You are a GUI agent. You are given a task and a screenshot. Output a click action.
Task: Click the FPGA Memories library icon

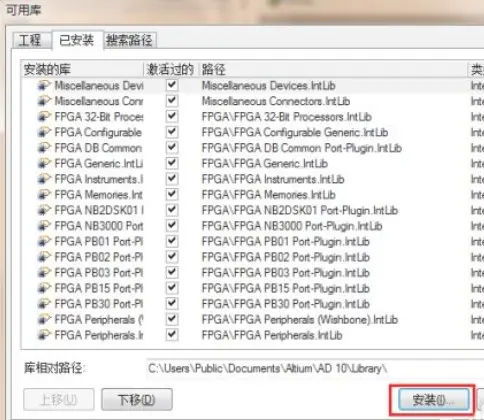pos(44,195)
